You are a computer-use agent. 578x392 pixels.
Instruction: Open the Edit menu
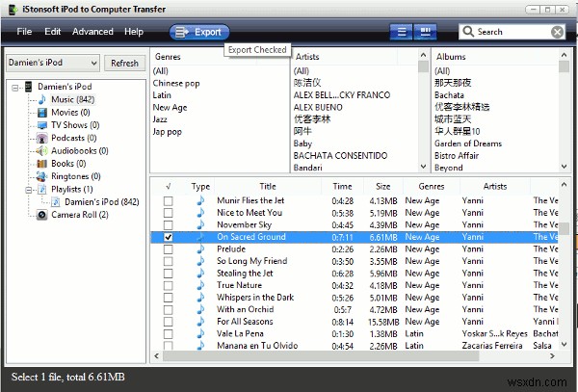(52, 32)
